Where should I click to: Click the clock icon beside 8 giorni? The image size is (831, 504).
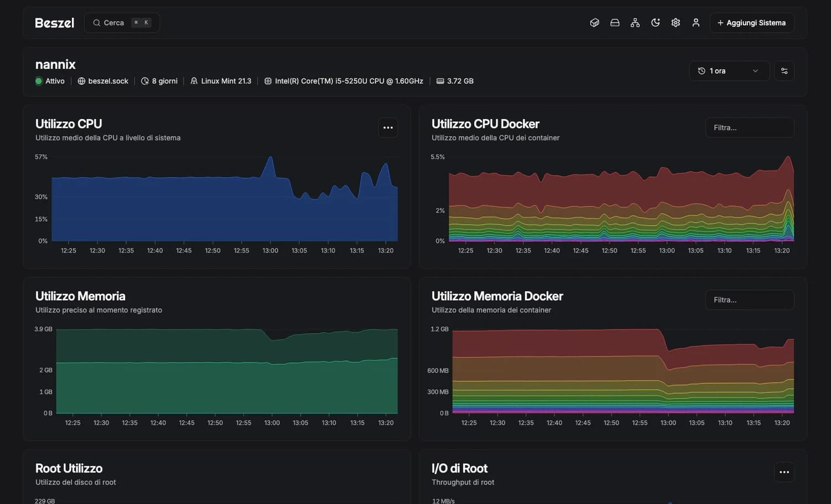pyautogui.click(x=145, y=81)
